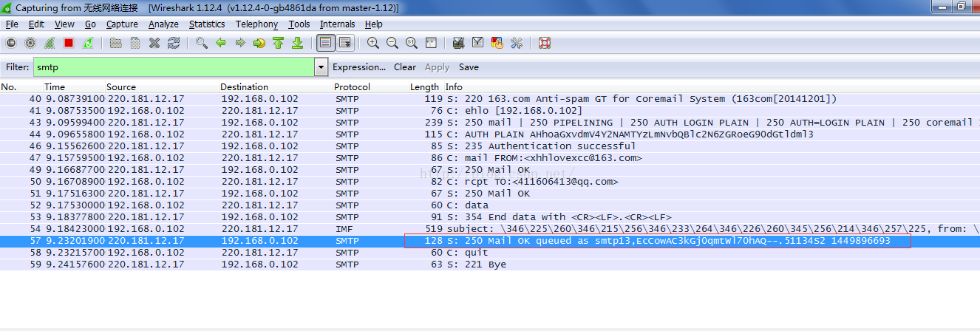This screenshot has width=980, height=331.
Task: Sort packets by No. column
Action: pos(9,87)
